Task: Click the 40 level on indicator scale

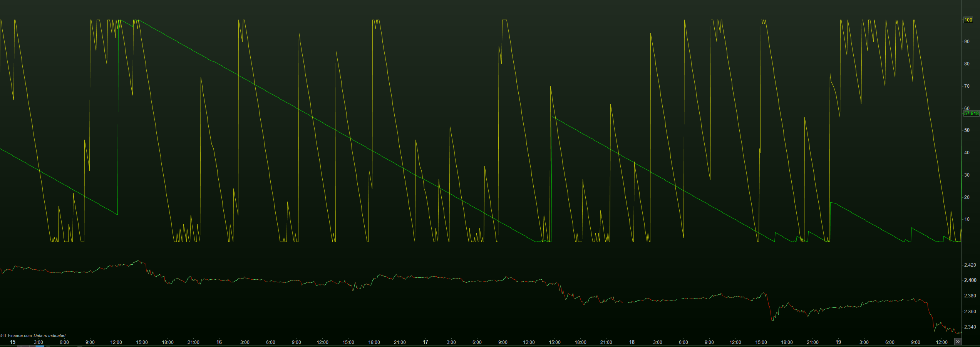Action: 967,153
